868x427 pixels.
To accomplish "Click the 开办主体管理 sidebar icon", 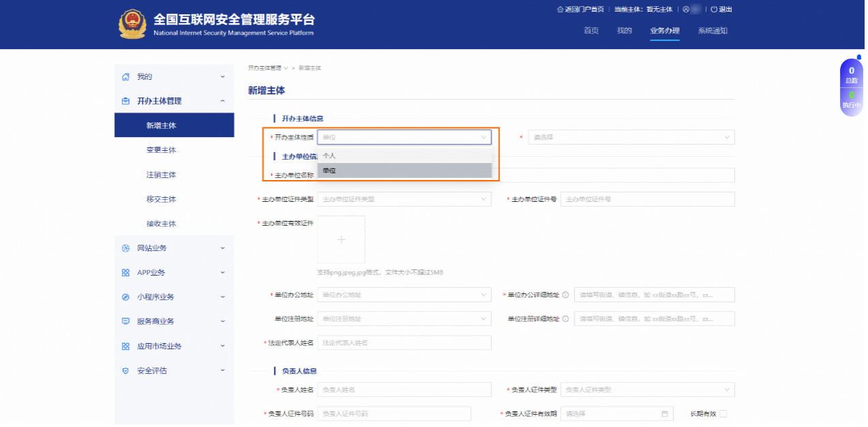I will pyautogui.click(x=125, y=100).
